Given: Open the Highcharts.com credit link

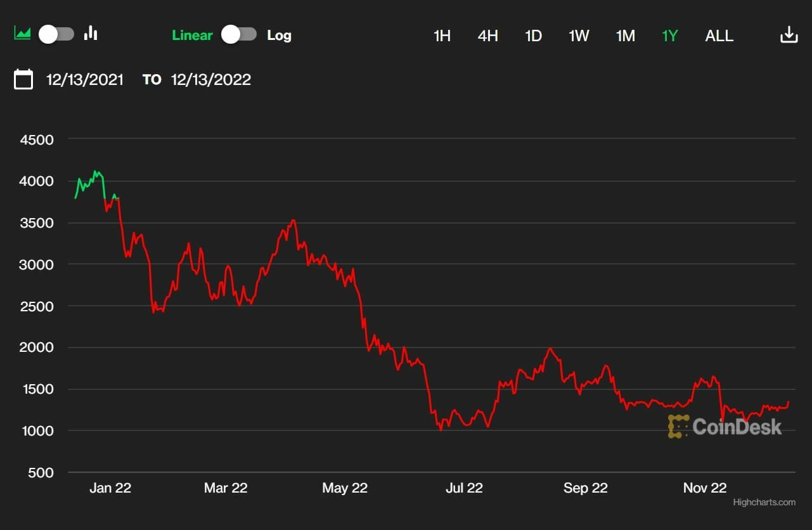Looking at the screenshot, I should pyautogui.click(x=764, y=503).
